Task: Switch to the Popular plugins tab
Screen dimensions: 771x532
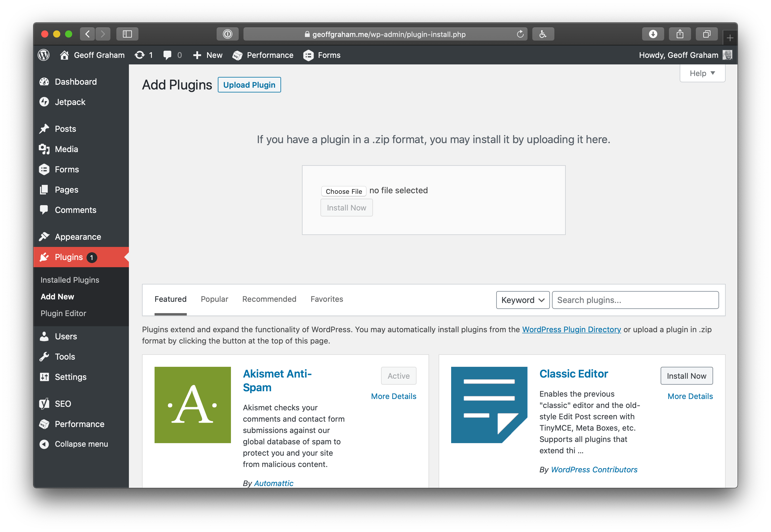Action: coord(215,299)
